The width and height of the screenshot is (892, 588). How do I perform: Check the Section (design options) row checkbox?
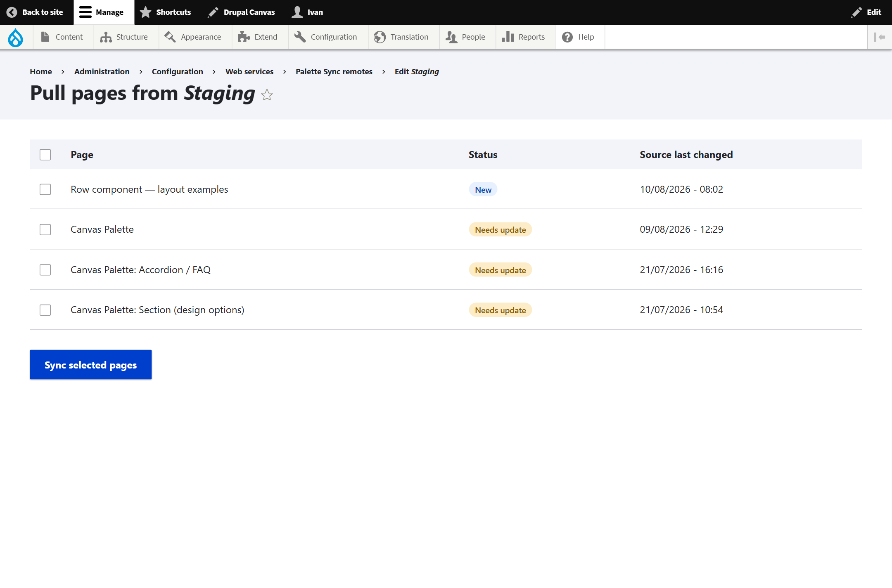pyautogui.click(x=45, y=310)
